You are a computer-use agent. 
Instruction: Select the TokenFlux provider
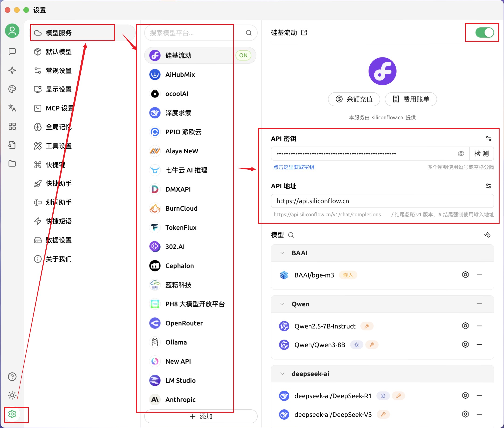pyautogui.click(x=200, y=228)
